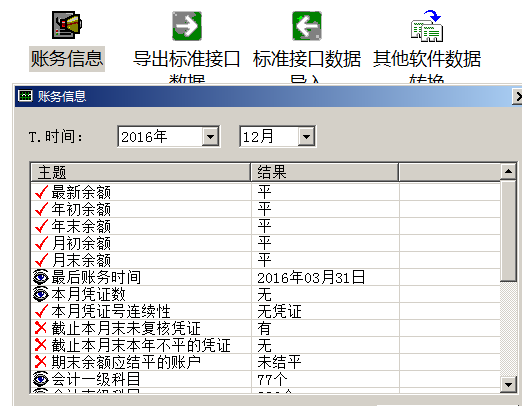Expand the 12月 month dropdown
The width and height of the screenshot is (522, 406).
click(x=306, y=136)
